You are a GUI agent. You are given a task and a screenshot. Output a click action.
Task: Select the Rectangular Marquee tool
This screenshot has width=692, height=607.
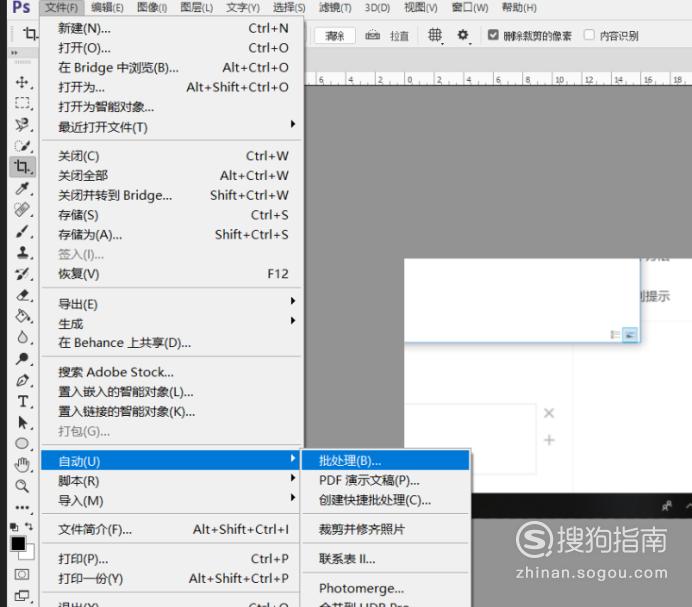[x=22, y=103]
